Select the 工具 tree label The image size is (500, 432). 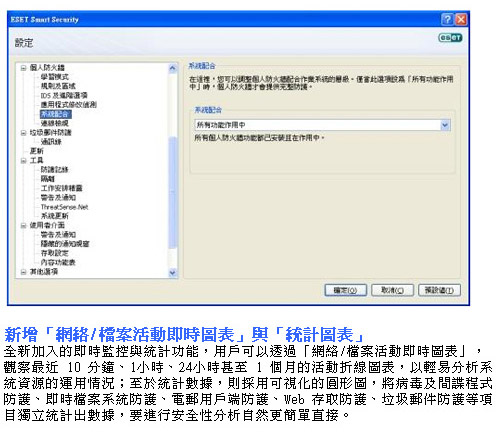pos(36,161)
